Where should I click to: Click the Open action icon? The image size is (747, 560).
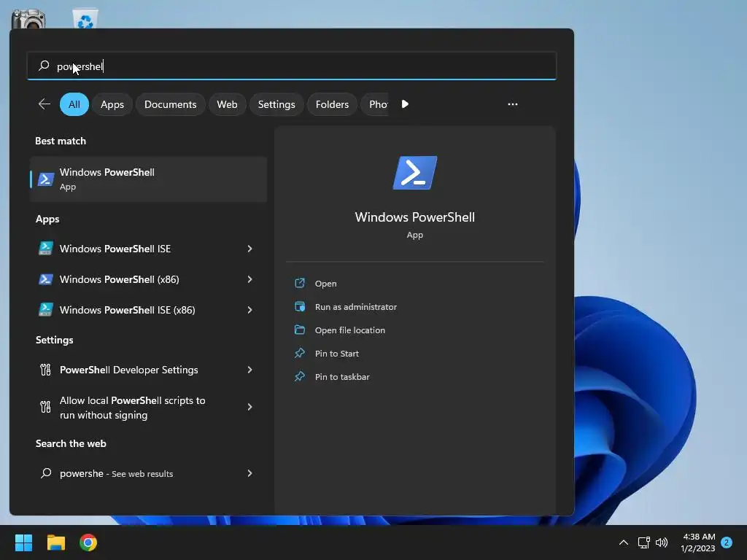(300, 283)
